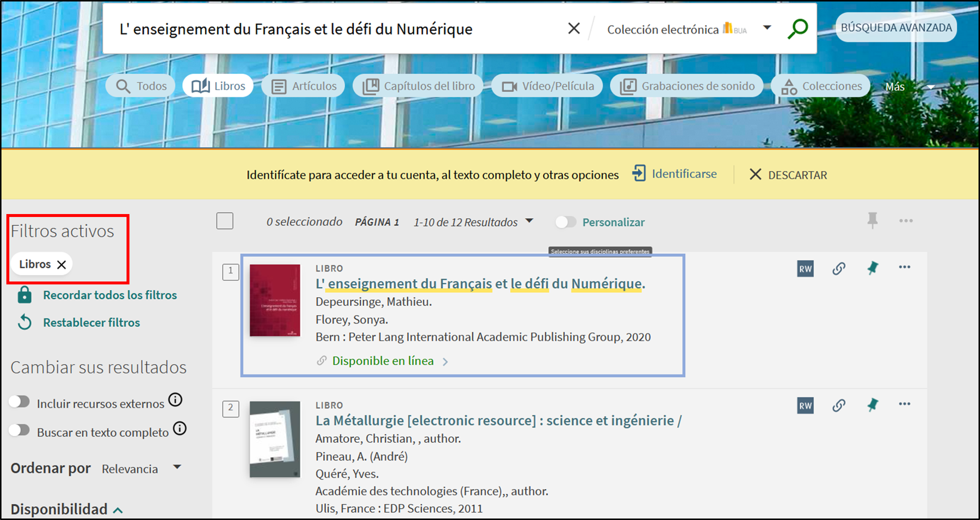
Task: Clear the search box text
Action: [574, 29]
